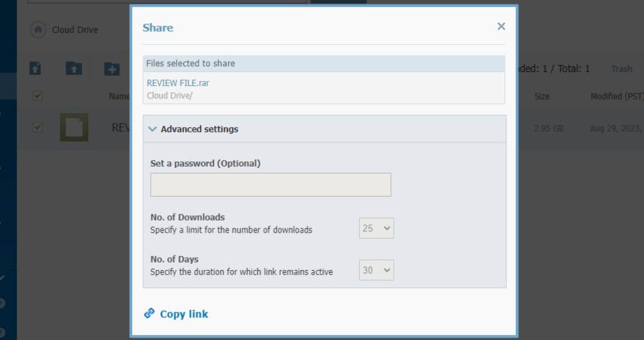644x340 pixels.
Task: Click the 2.95 GB size value
Action: coord(549,129)
